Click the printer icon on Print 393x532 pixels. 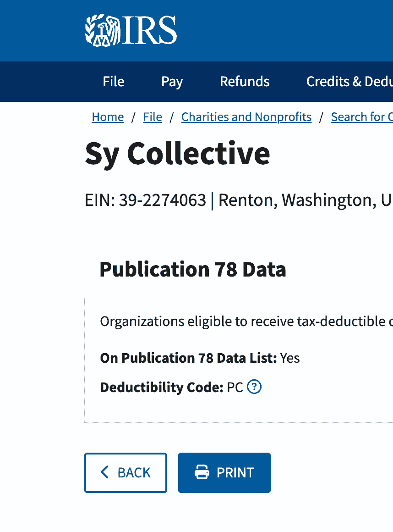pyautogui.click(x=202, y=472)
